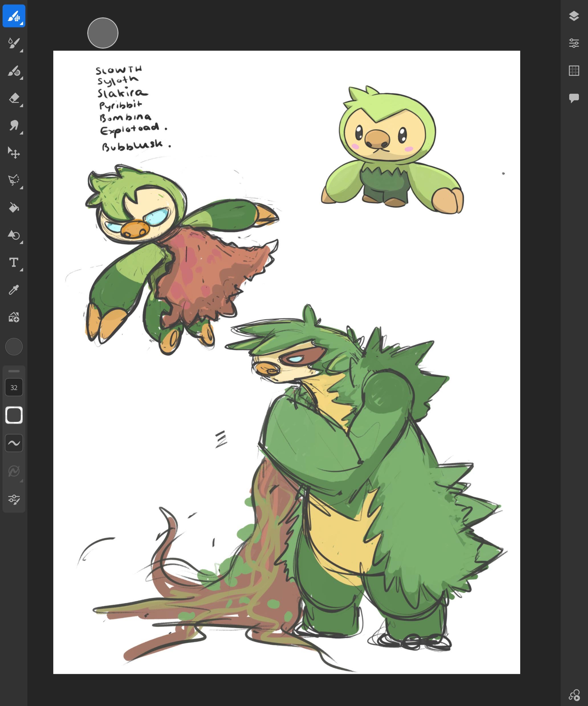Open the Place Image tool
The image size is (588, 706).
14,317
